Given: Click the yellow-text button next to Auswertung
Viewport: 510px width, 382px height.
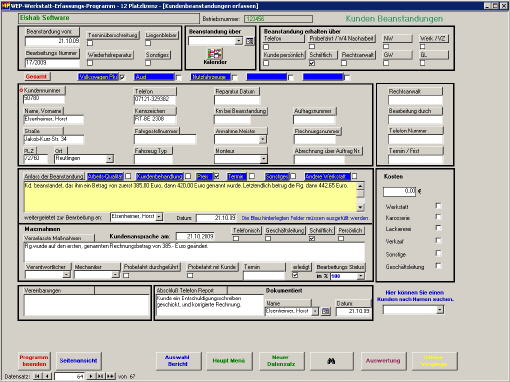Looking at the screenshot, I should [434, 361].
